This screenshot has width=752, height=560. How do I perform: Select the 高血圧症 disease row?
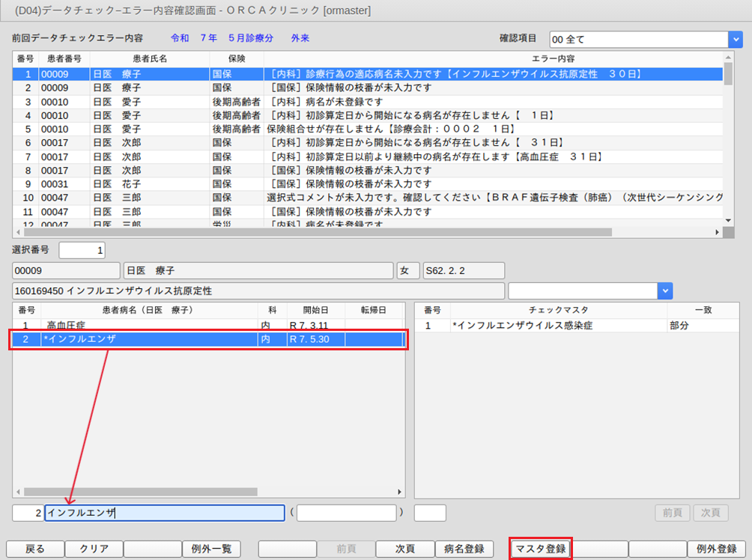click(150, 326)
